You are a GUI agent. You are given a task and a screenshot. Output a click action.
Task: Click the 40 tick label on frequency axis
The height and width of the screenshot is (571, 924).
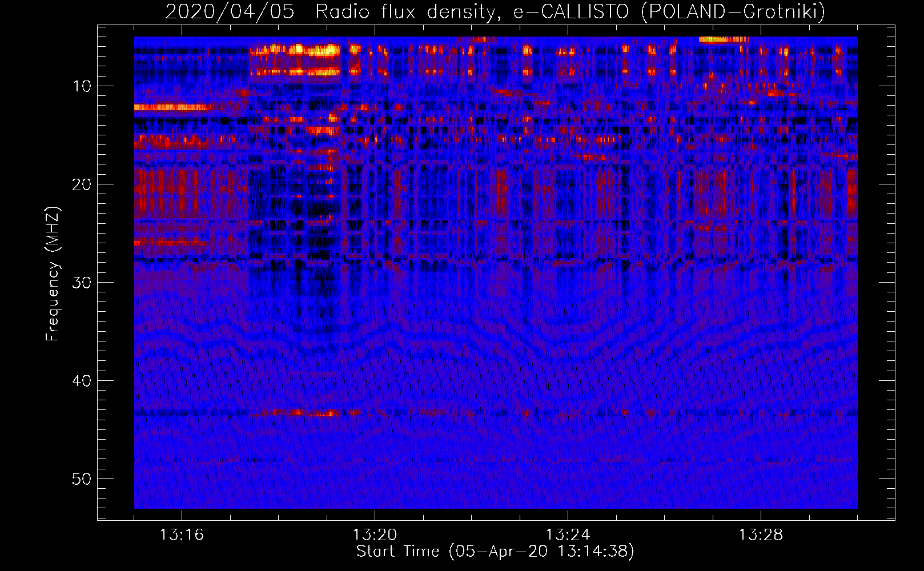(x=82, y=381)
